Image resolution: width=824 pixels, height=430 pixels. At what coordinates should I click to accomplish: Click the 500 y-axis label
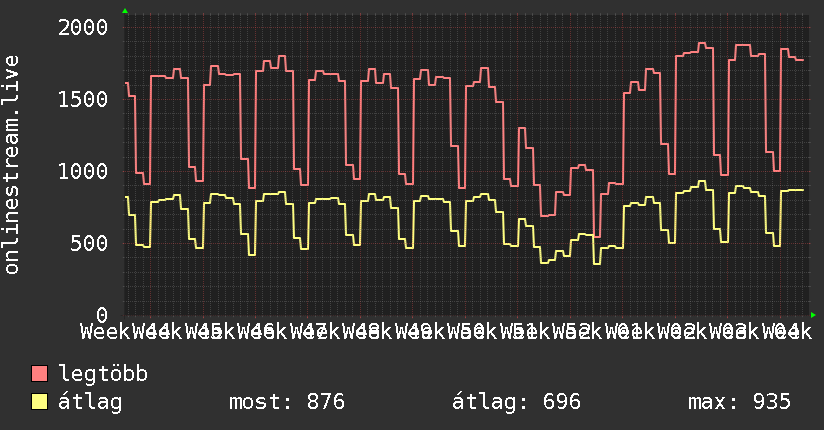[89, 243]
